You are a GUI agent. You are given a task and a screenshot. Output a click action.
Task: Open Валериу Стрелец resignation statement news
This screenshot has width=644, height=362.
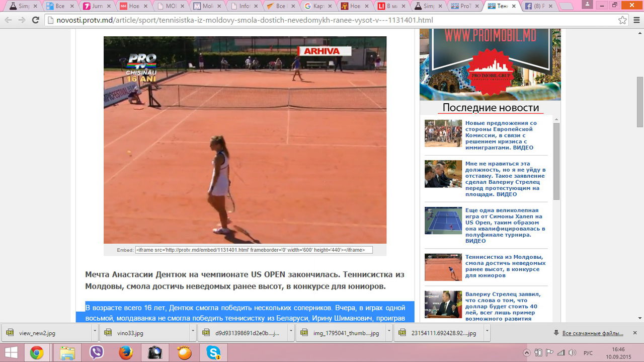(505, 179)
